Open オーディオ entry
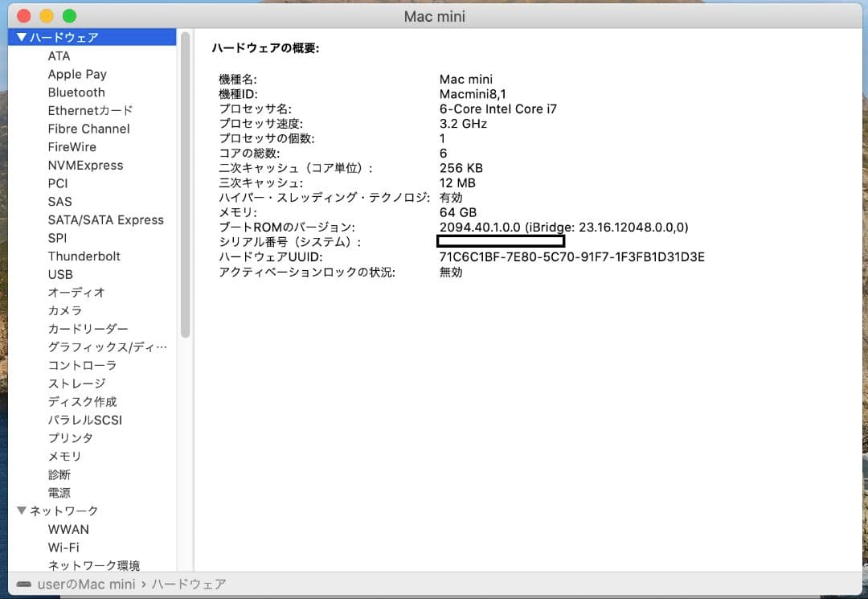Image resolution: width=868 pixels, height=599 pixels. pyautogui.click(x=76, y=293)
